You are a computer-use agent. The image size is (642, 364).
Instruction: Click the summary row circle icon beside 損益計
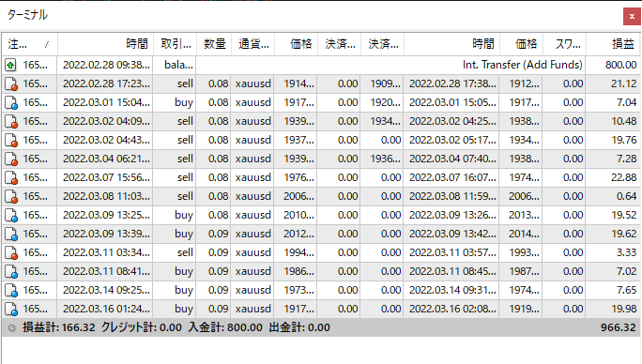pos(12,328)
